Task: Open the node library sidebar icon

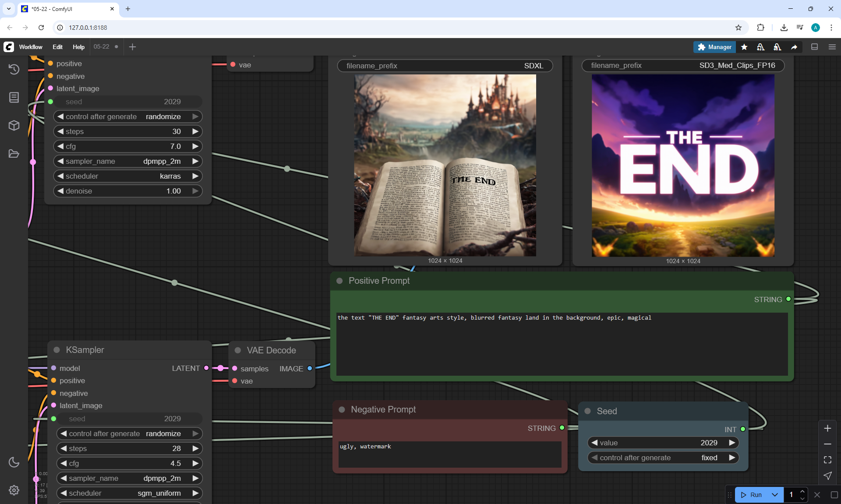Action: click(x=14, y=97)
